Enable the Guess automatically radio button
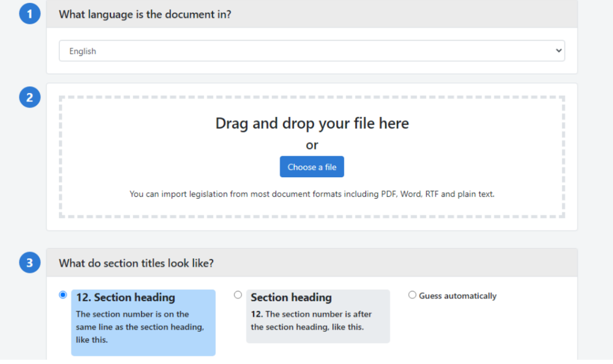 pos(412,295)
